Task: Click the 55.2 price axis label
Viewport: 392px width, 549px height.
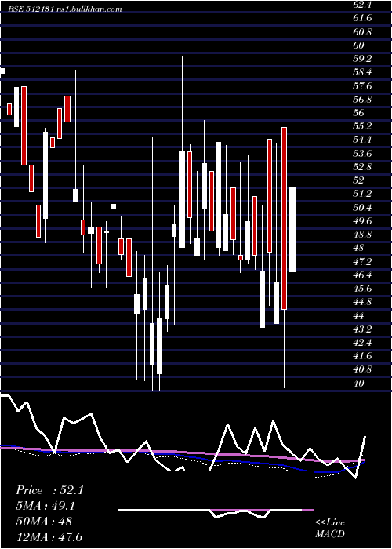Action: pos(362,126)
